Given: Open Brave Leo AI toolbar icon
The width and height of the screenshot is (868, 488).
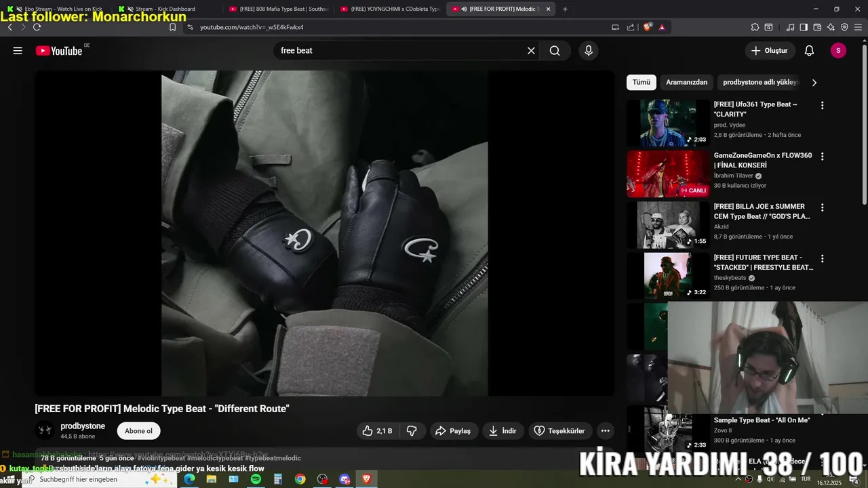Looking at the screenshot, I should coord(831,27).
